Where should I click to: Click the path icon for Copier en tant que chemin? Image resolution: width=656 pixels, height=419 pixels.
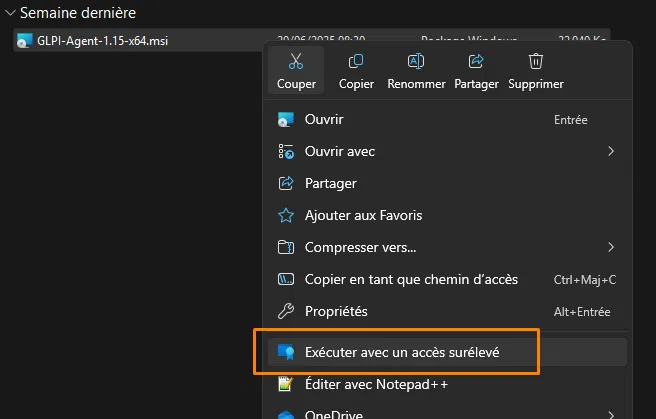click(286, 279)
